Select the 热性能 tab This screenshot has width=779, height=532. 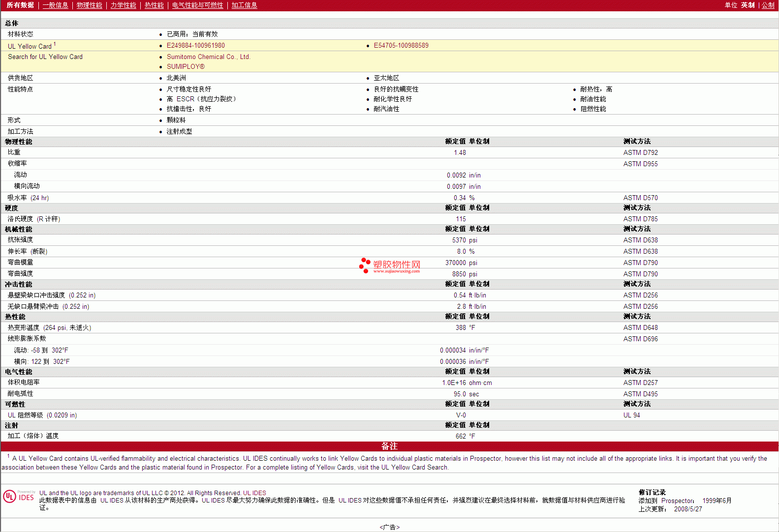point(154,5)
